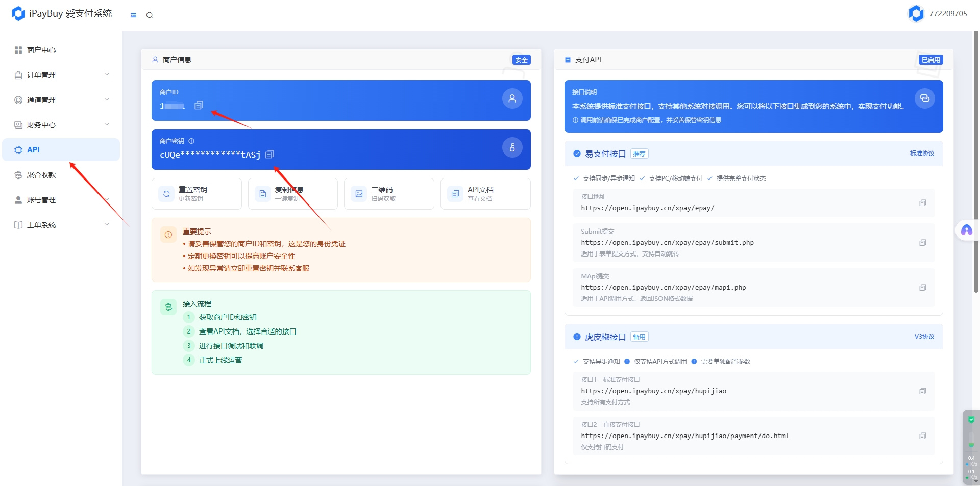The image size is (980, 486).
Task: Copy the submit.php endpoint URL
Action: [922, 243]
